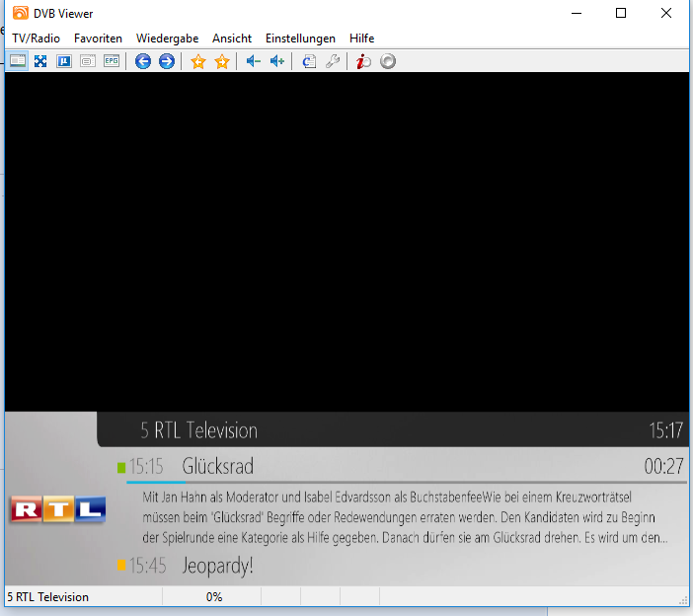Open the Favoriten menu
This screenshot has width=693, height=616.
98,38
